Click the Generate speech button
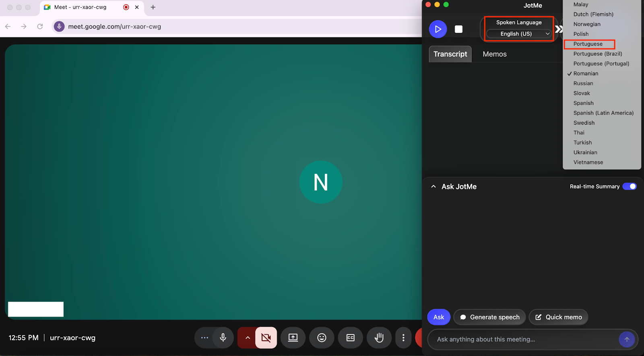The height and width of the screenshot is (356, 644). [489, 317]
